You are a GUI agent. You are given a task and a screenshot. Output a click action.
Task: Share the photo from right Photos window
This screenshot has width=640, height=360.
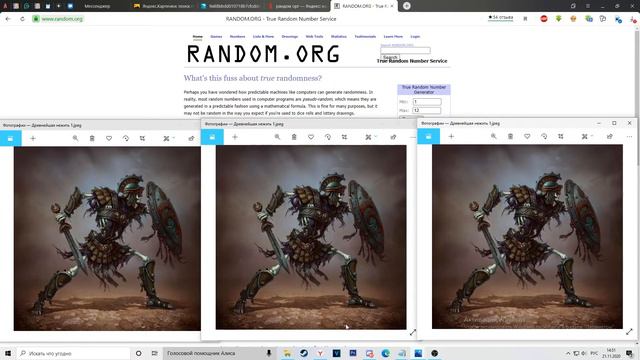pos(609,136)
